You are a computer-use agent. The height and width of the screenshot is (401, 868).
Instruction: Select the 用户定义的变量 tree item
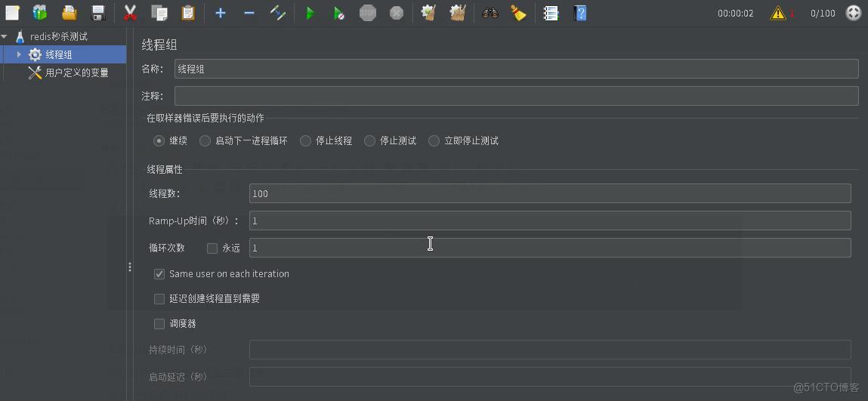76,72
